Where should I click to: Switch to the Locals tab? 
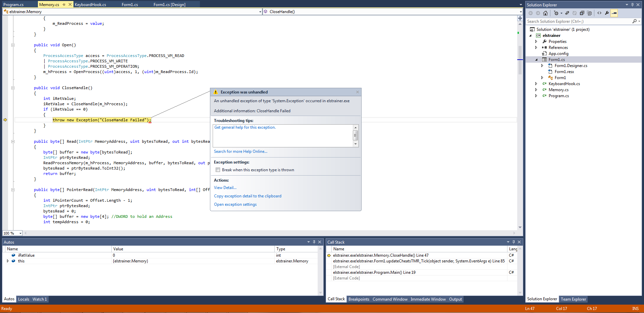tap(23, 299)
